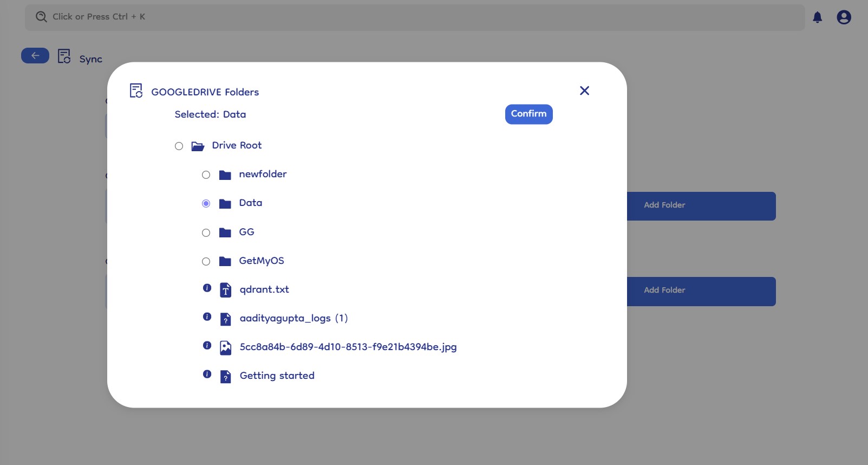Click the info icon beside aadityagupta_logs (1)
The height and width of the screenshot is (465, 868).
[x=207, y=317]
